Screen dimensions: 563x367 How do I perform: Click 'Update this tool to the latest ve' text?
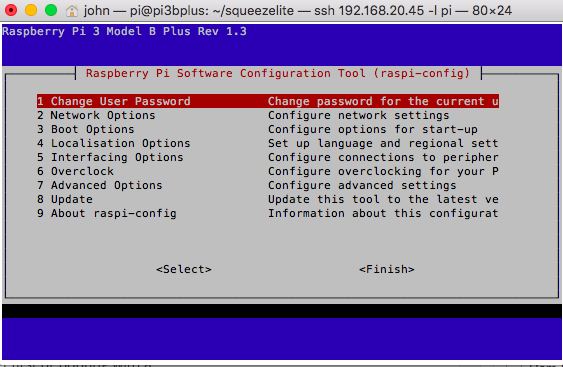tap(383, 199)
